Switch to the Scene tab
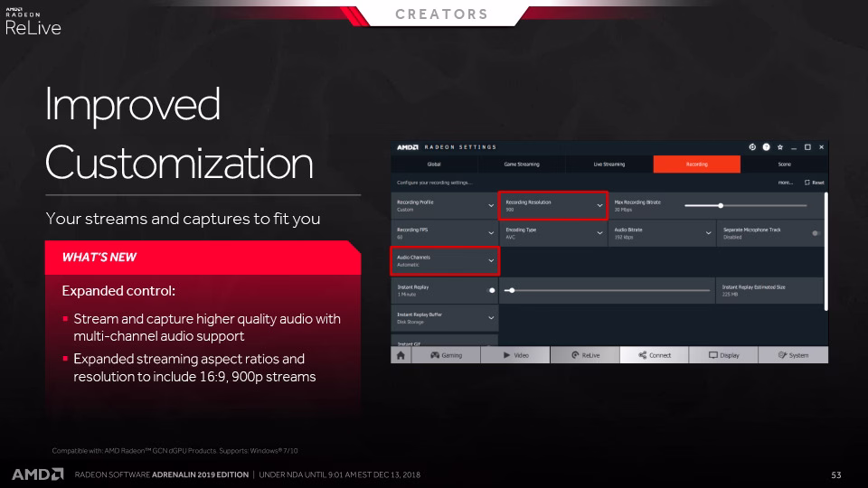The width and height of the screenshot is (868, 488). [x=785, y=164]
